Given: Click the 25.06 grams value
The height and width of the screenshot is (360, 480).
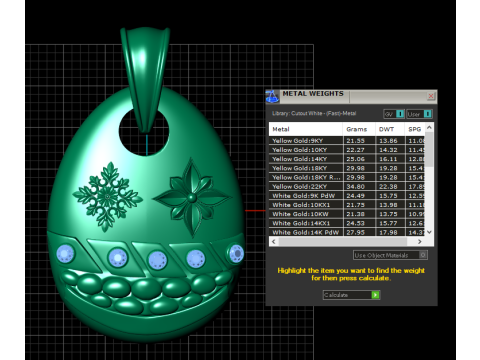Looking at the screenshot, I should coord(355,159).
